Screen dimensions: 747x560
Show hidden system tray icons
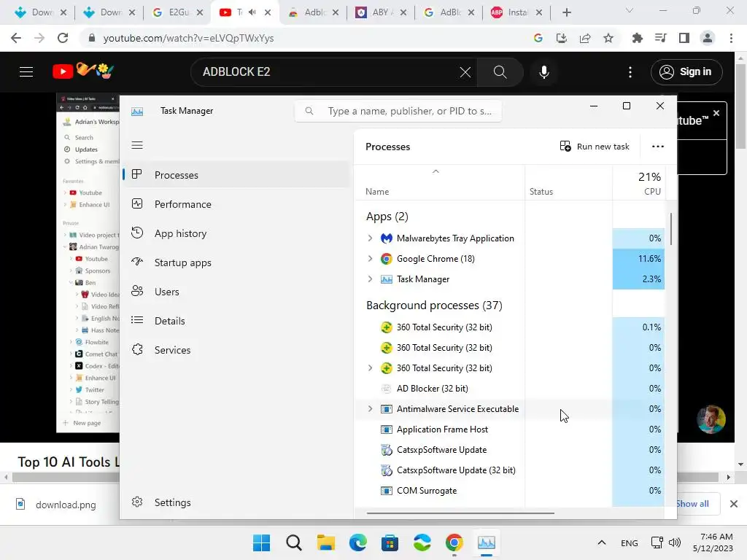(602, 542)
